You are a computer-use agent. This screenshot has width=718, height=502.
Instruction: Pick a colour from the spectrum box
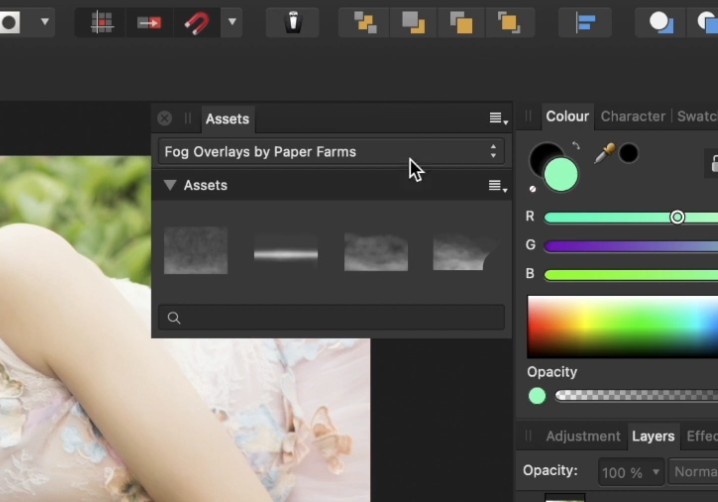click(622, 327)
